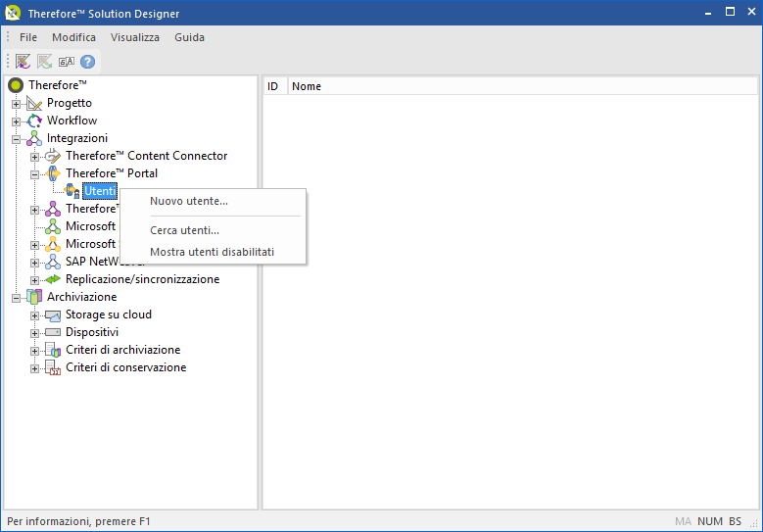Screen dimensions: 763x532
Task: Click the yellow Microsoft integration icon
Action: click(53, 244)
